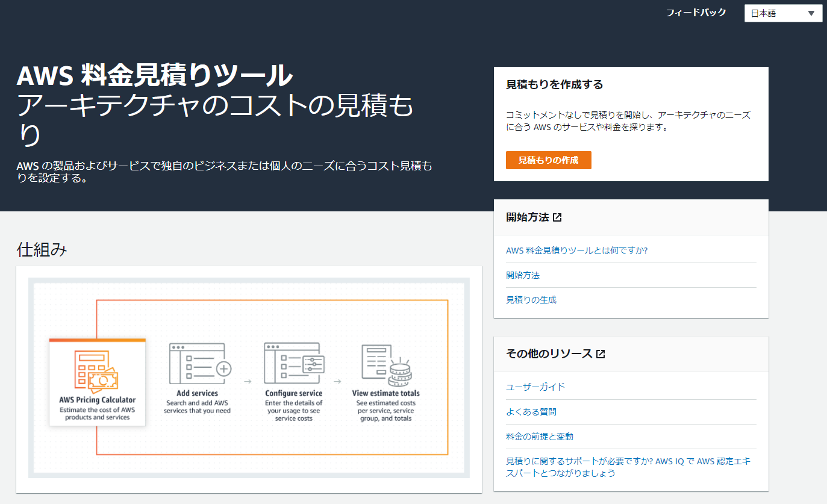Open the 見積りの生成 link
Viewport: 827px width, 504px height.
click(531, 300)
